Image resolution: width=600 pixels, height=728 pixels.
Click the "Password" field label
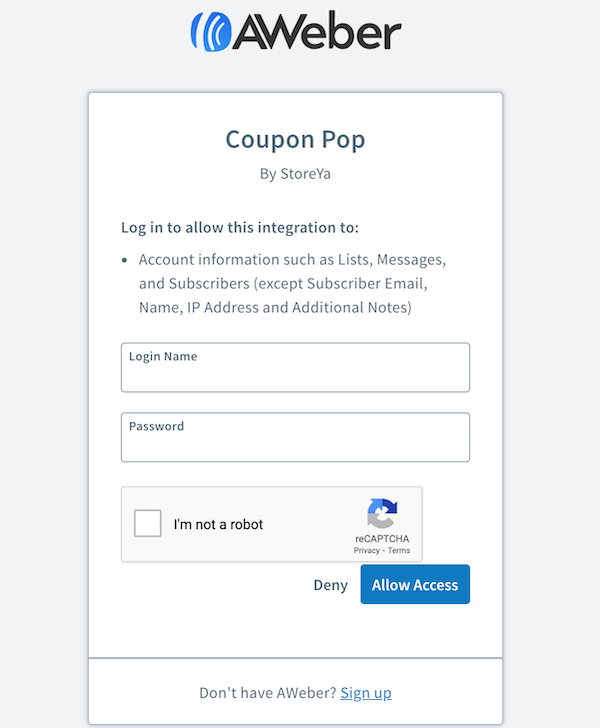[157, 426]
